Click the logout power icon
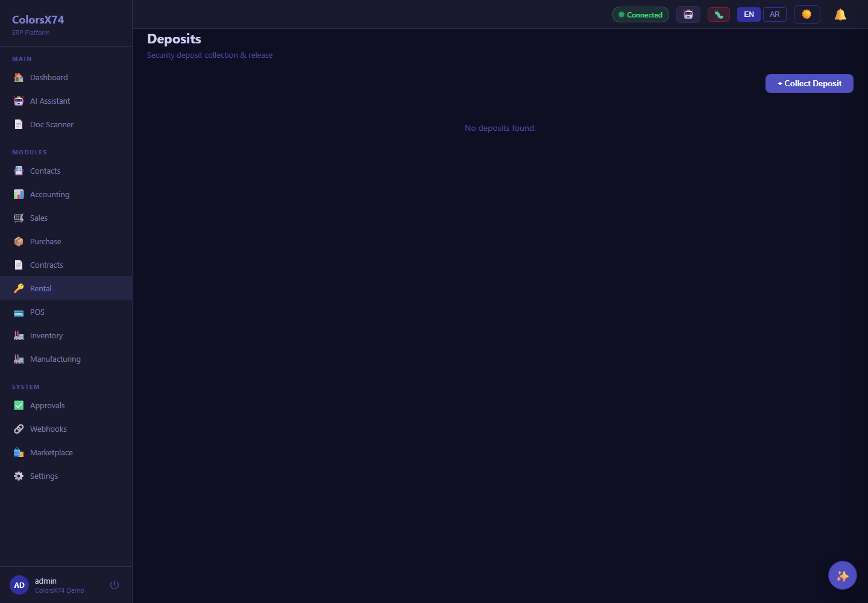Screen dimensions: 868x603 point(115,585)
